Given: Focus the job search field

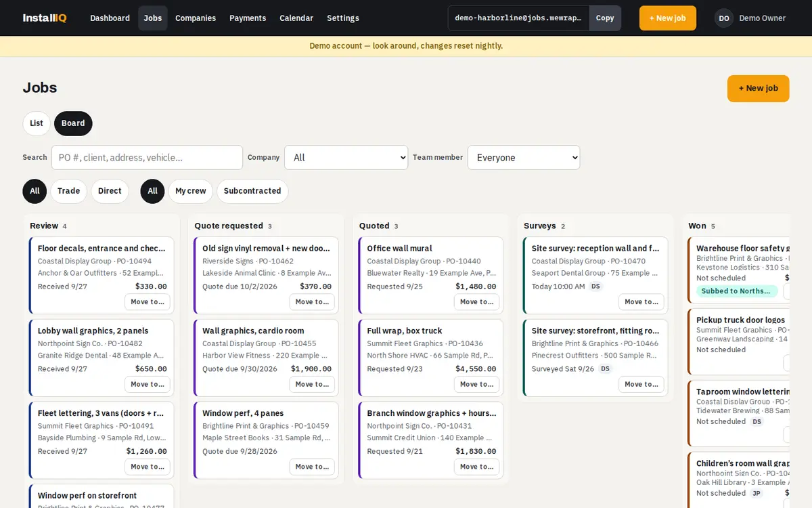Looking at the screenshot, I should coord(147,158).
